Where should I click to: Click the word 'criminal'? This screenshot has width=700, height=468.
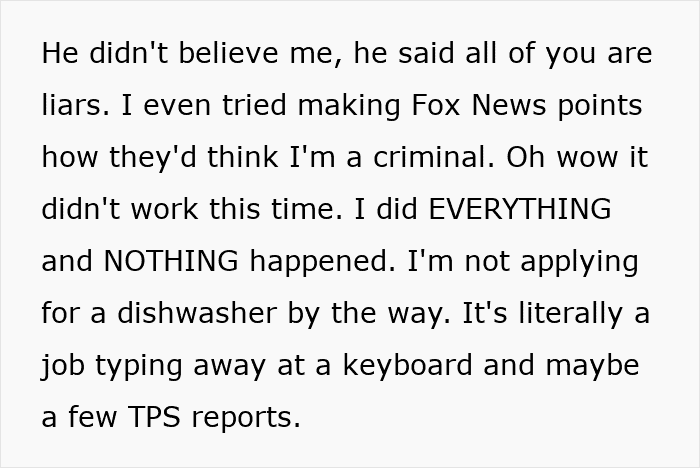pos(433,157)
